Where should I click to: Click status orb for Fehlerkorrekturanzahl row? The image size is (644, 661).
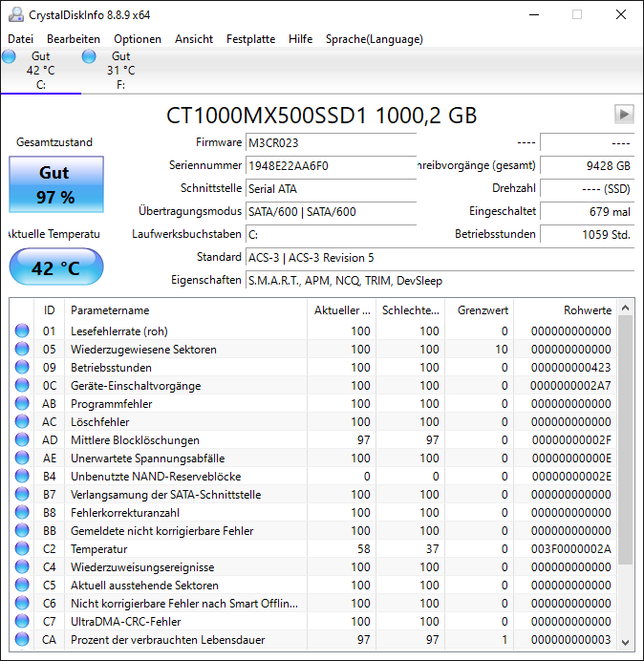[22, 512]
